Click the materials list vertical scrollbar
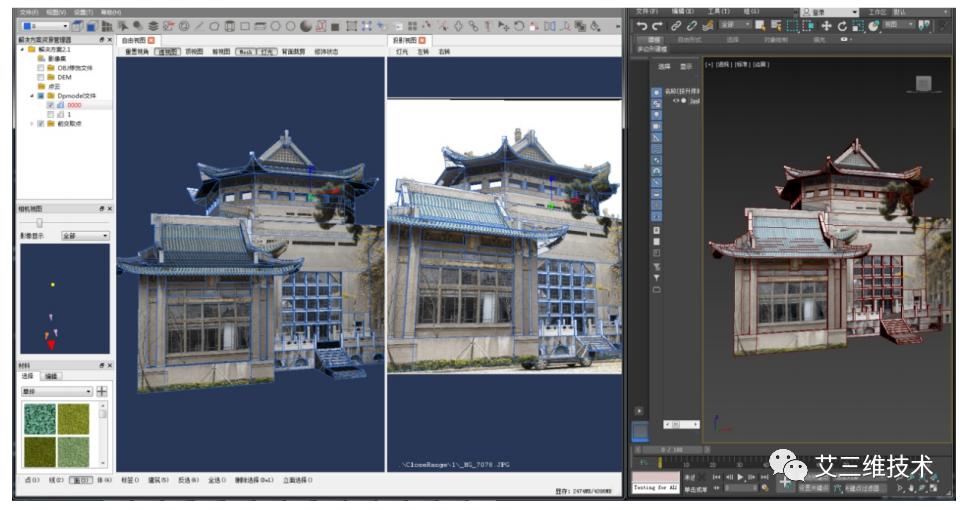 click(x=103, y=434)
